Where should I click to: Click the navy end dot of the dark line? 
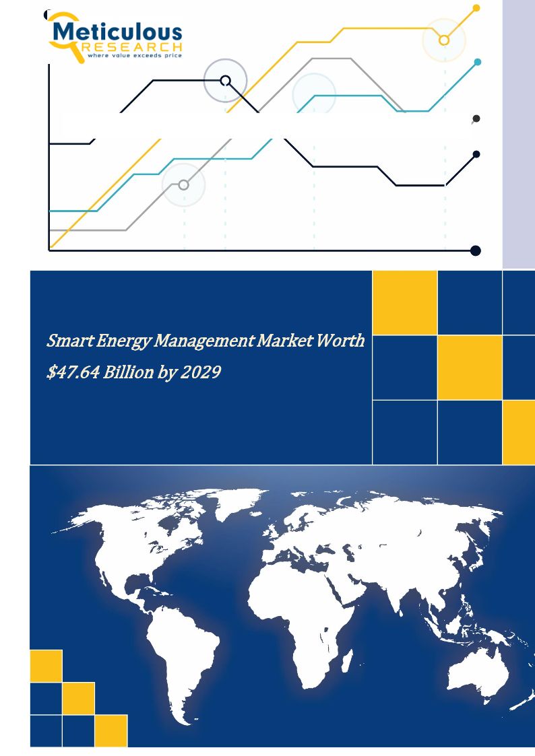pos(476,154)
